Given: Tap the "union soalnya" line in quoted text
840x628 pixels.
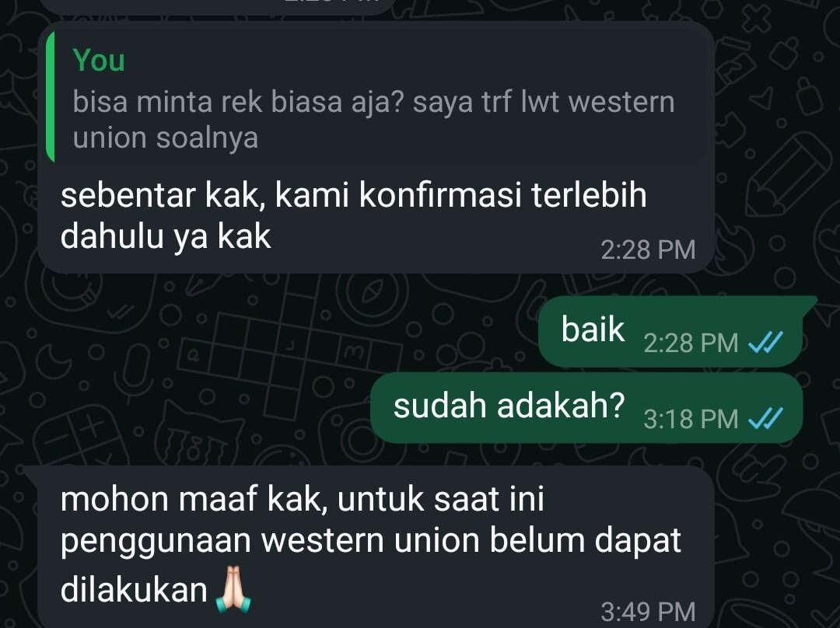Looking at the screenshot, I should point(166,138).
